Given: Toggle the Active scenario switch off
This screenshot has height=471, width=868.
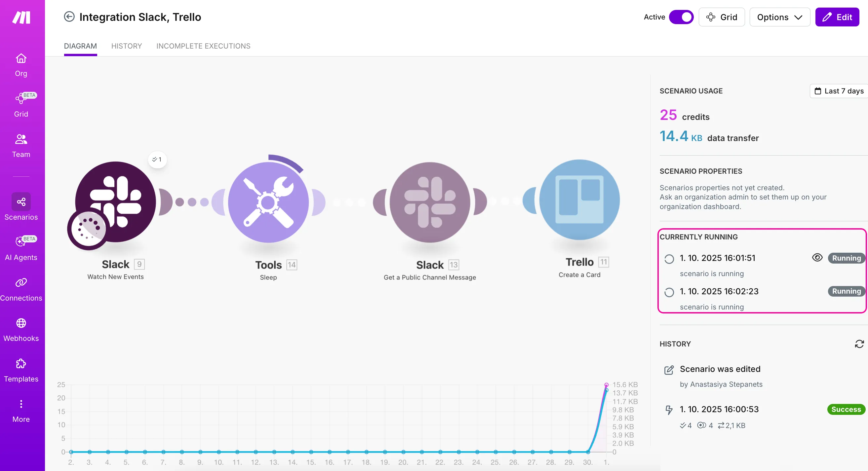Looking at the screenshot, I should pyautogui.click(x=681, y=17).
